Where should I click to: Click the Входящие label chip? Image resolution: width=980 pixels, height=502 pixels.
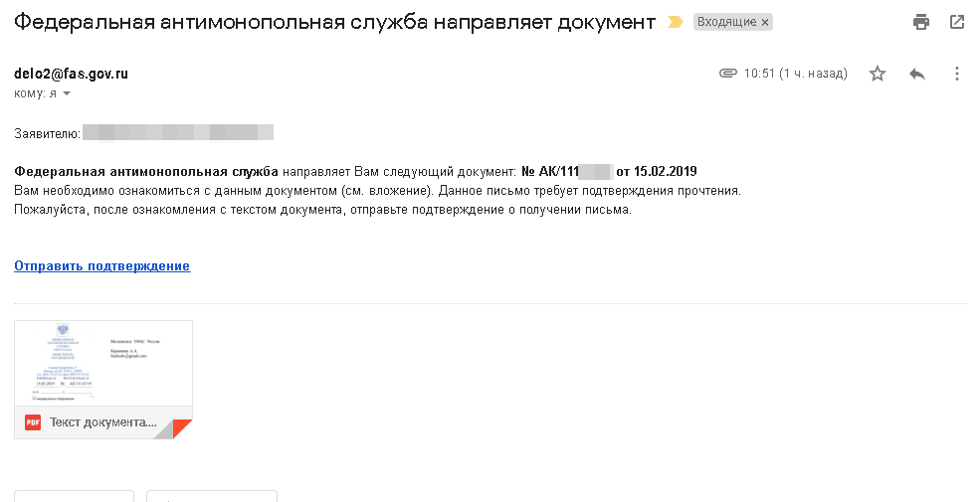click(727, 22)
